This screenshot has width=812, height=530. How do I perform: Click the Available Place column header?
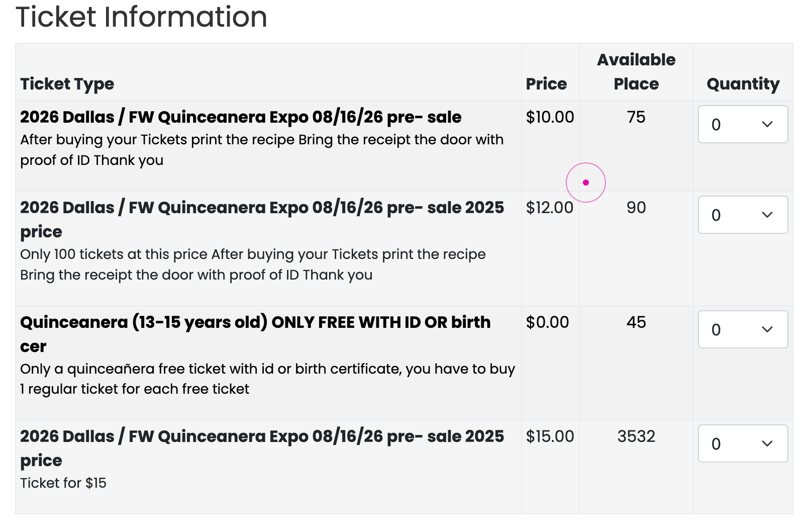(x=636, y=71)
